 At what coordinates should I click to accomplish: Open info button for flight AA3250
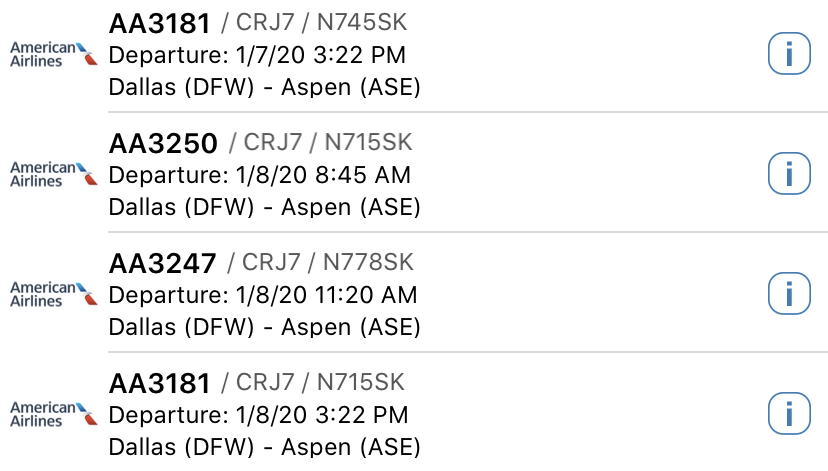tap(788, 174)
